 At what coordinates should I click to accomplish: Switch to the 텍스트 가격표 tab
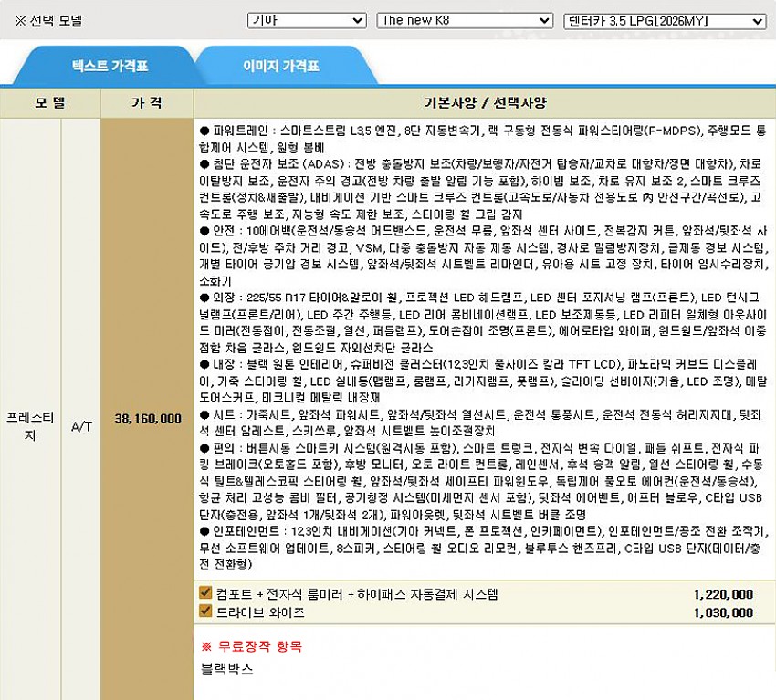click(110, 67)
